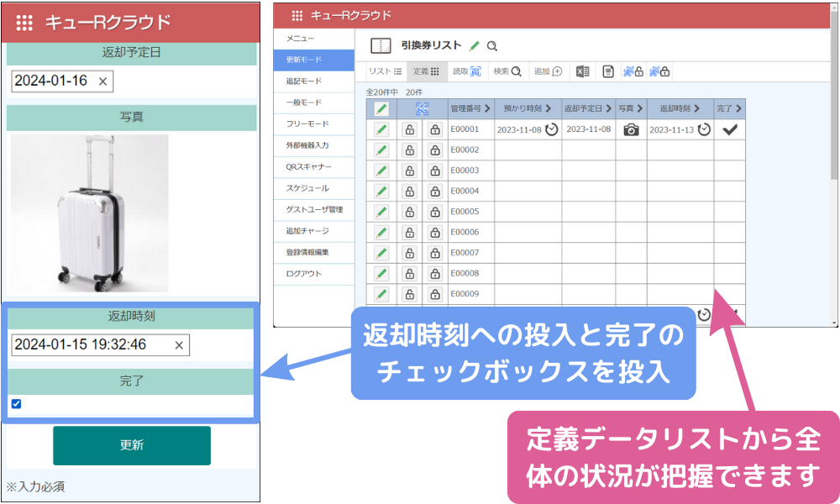The image size is (840, 504).
Task: Toggle the 完了 checkbox in mobile form
Action: click(16, 404)
